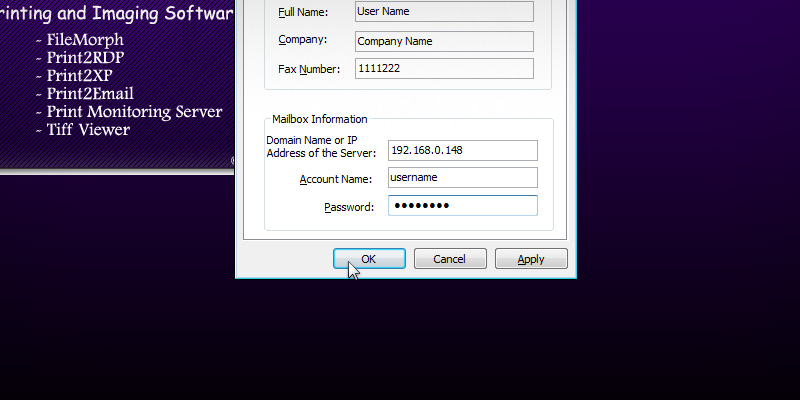Viewport: 800px width, 400px height.
Task: Select the Fax Number field
Action: click(x=444, y=69)
